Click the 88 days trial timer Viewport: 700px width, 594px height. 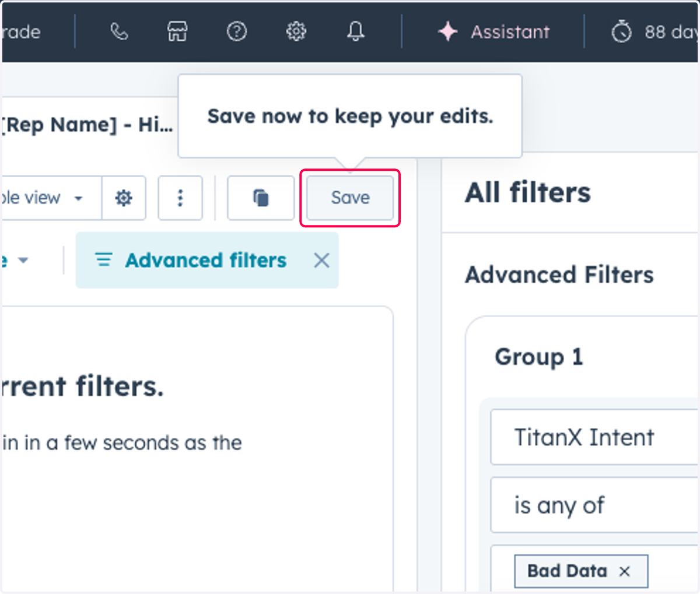coord(654,31)
